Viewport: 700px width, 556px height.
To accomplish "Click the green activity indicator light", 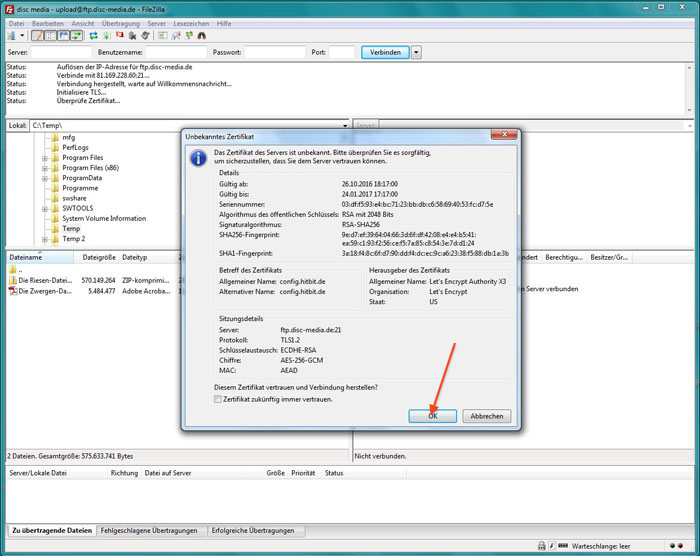I will (672, 546).
